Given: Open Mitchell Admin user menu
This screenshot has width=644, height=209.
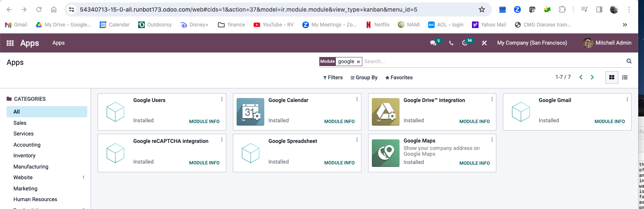Looking at the screenshot, I should click(x=607, y=43).
